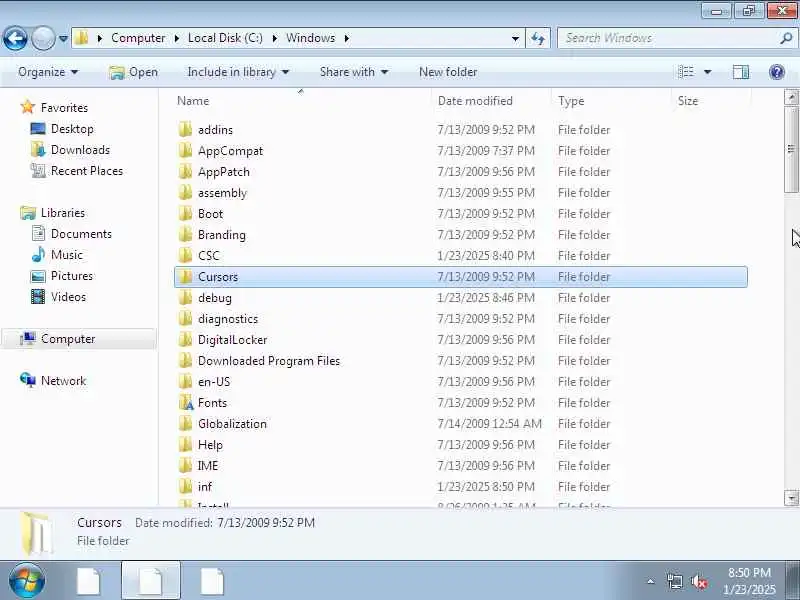Image resolution: width=800 pixels, height=600 pixels.
Task: Toggle the preview pane icon
Action: pyautogui.click(x=741, y=72)
